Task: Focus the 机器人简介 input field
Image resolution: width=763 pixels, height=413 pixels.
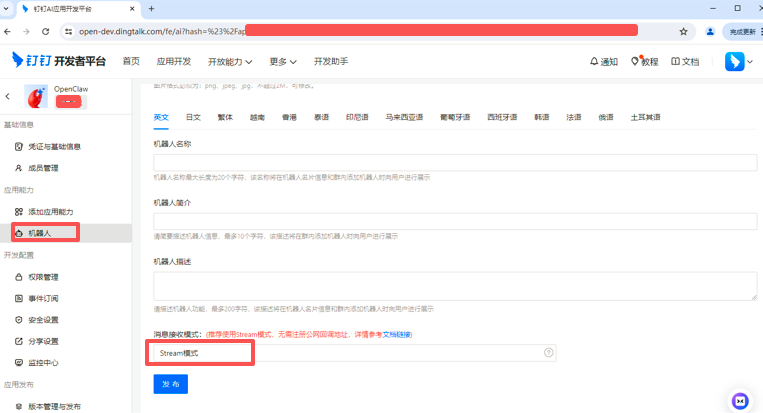Action: [x=455, y=221]
